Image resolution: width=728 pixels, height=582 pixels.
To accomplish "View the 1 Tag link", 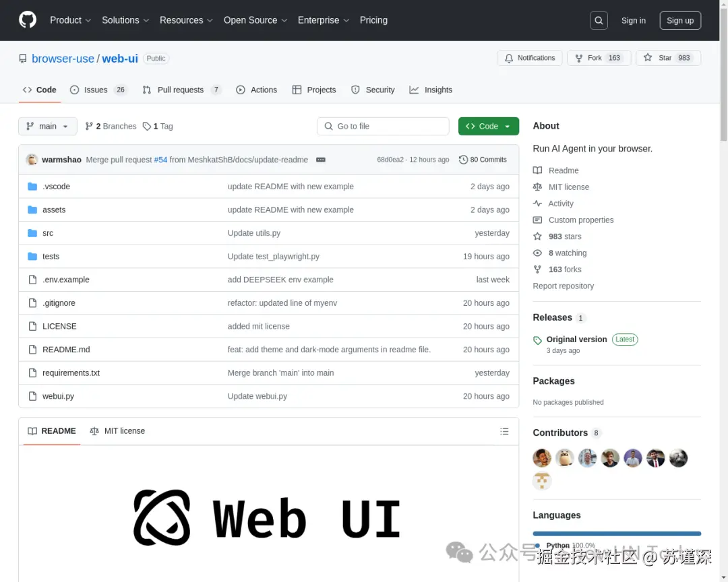I will (158, 126).
